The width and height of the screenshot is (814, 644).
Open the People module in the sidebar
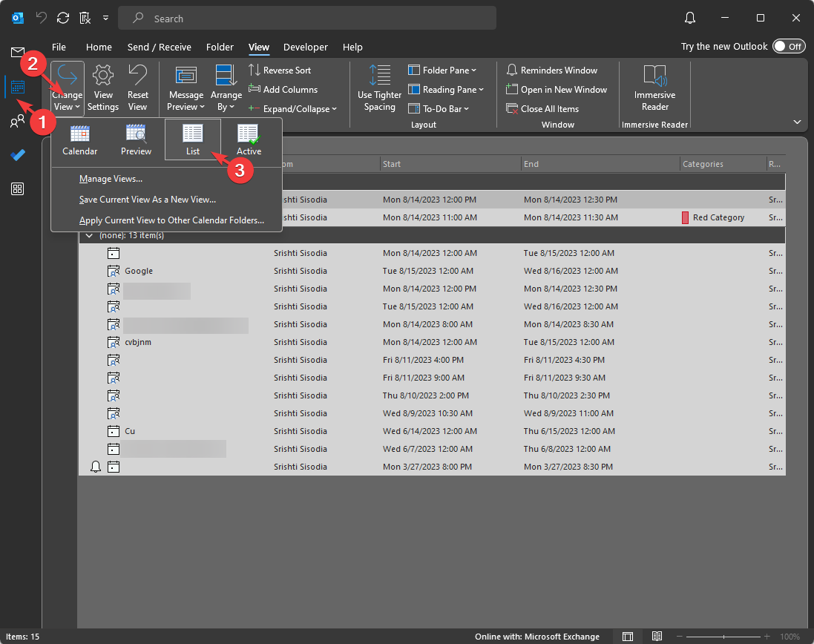pyautogui.click(x=17, y=121)
